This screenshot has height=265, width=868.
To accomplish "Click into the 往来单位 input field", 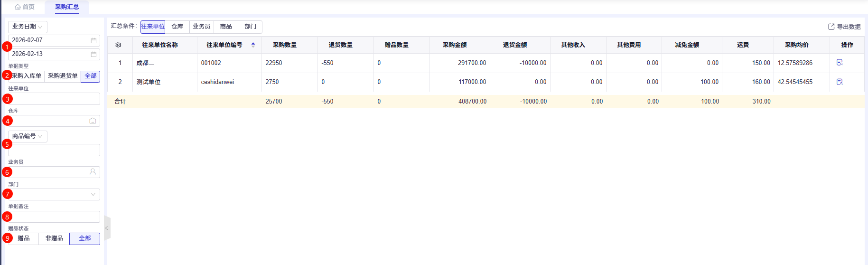I will click(x=54, y=99).
